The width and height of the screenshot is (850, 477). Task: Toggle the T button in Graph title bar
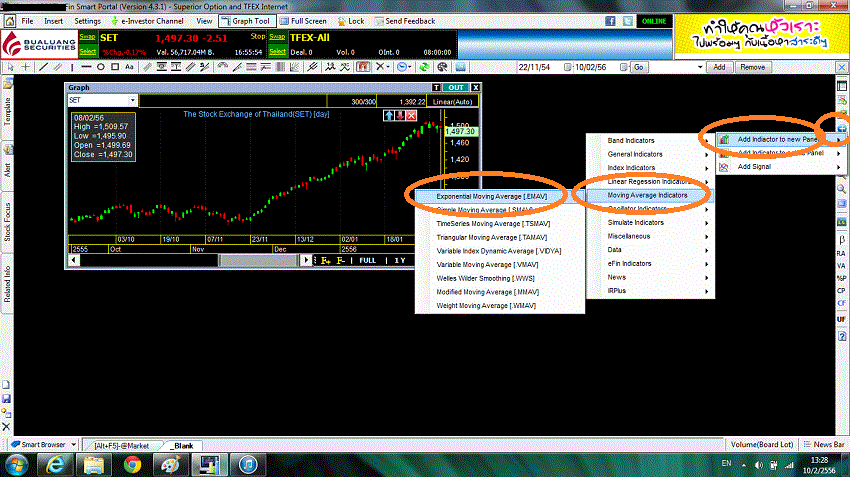pos(436,87)
